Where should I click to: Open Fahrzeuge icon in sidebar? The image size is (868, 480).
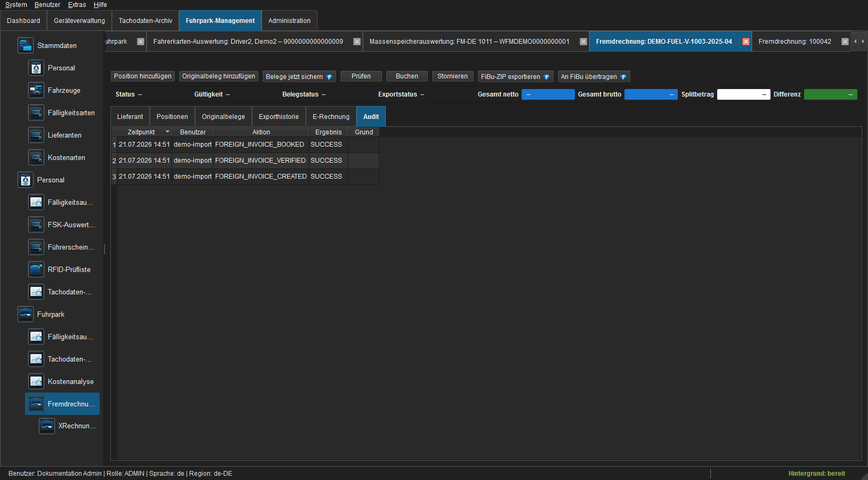(36, 90)
